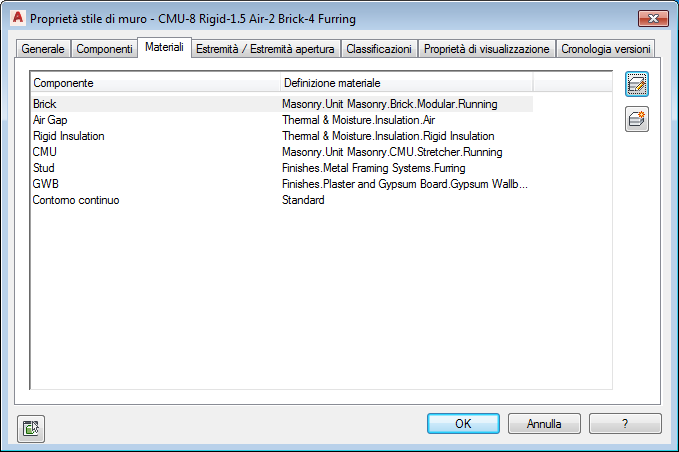Click the ? help button

tap(625, 423)
